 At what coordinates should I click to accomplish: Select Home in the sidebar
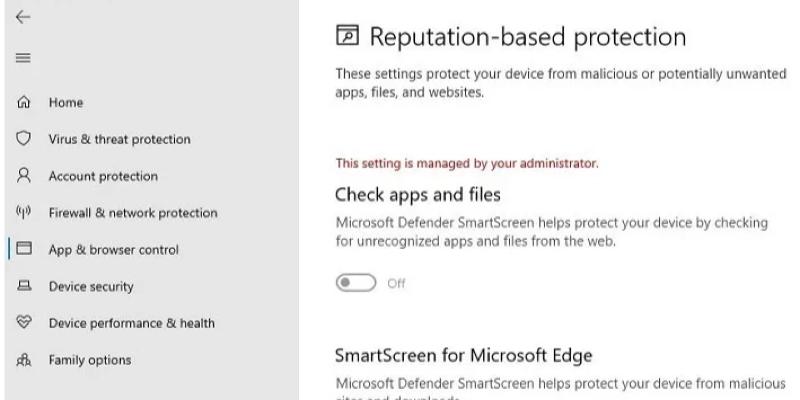(x=66, y=103)
